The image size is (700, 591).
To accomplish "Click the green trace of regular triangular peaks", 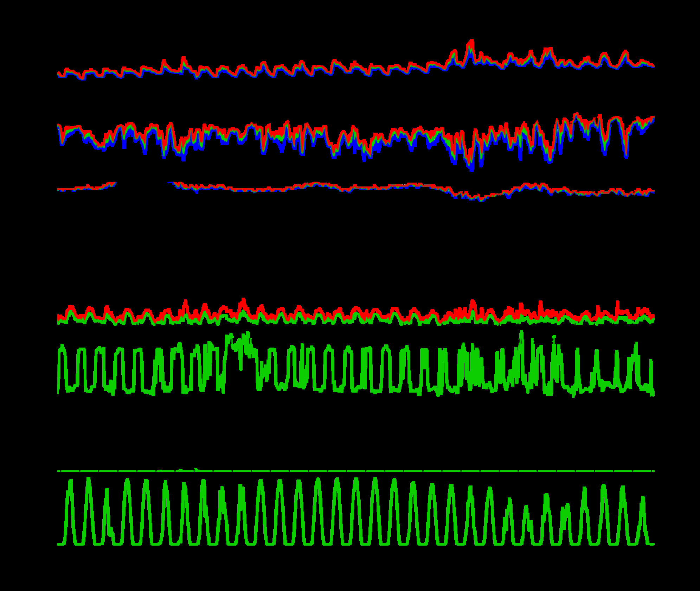I will click(355, 511).
